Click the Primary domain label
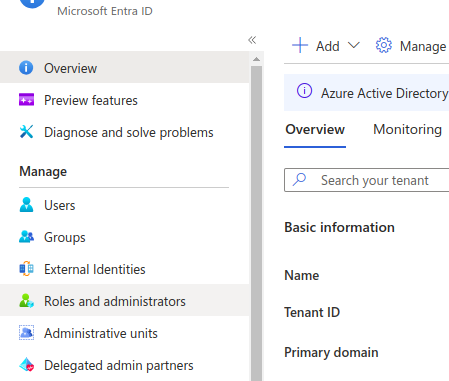Screen dimensions: 449x381 point(331,352)
